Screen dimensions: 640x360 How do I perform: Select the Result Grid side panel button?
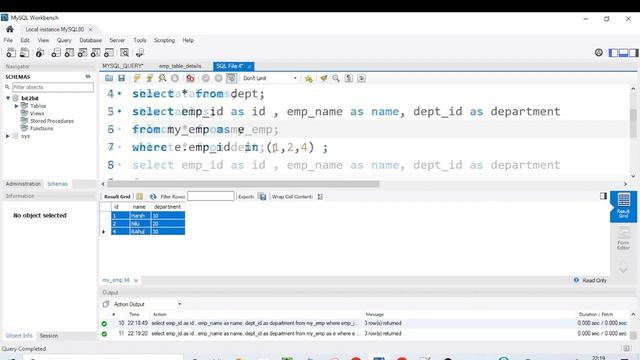(x=623, y=207)
